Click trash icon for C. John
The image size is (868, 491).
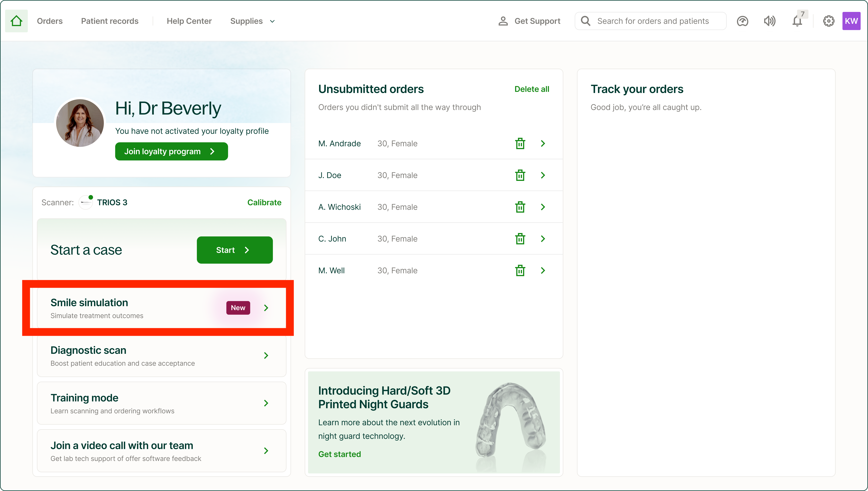tap(520, 239)
